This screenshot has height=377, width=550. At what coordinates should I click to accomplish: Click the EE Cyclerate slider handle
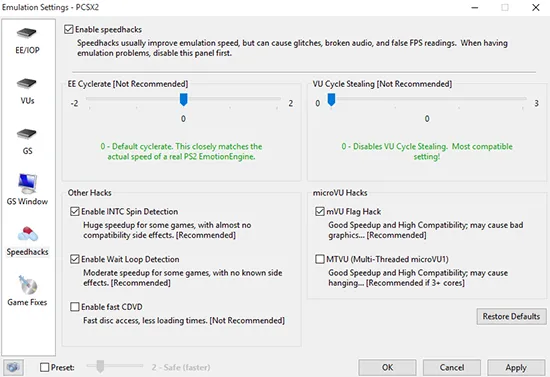pos(183,100)
